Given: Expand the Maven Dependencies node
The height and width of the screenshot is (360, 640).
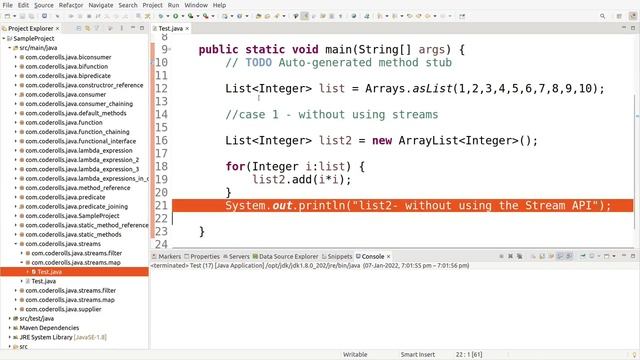Looking at the screenshot, I should tap(10, 328).
